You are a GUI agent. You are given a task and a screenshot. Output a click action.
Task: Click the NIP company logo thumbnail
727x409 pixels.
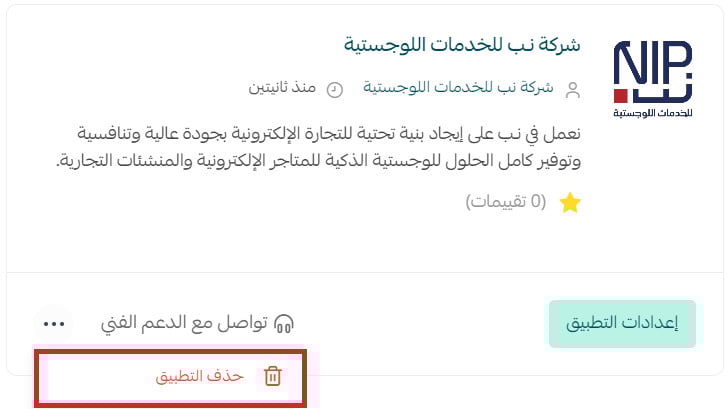pyautogui.click(x=653, y=79)
